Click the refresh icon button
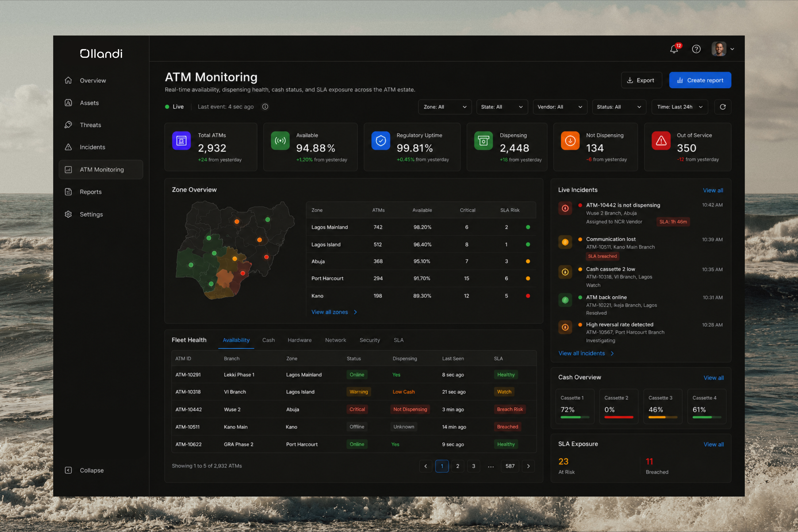 click(x=723, y=107)
